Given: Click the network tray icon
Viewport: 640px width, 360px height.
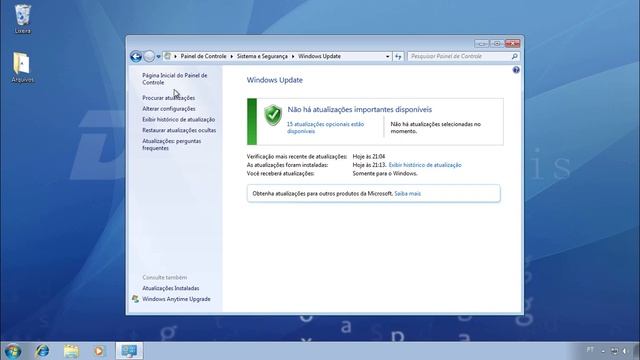Looking at the screenshot, I should coord(614,351).
